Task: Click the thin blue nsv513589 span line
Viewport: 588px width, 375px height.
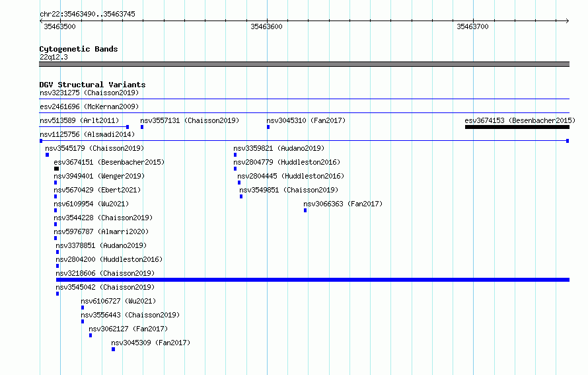Action: [x=83, y=127]
